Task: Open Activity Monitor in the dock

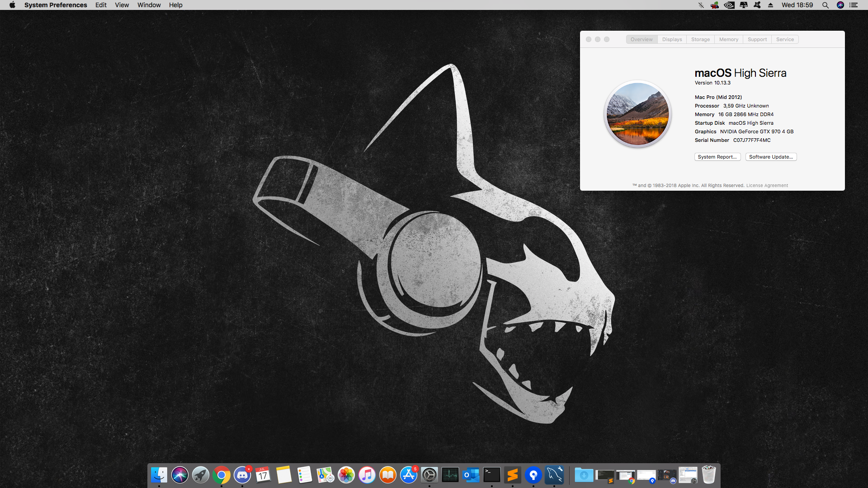Action: click(x=450, y=475)
